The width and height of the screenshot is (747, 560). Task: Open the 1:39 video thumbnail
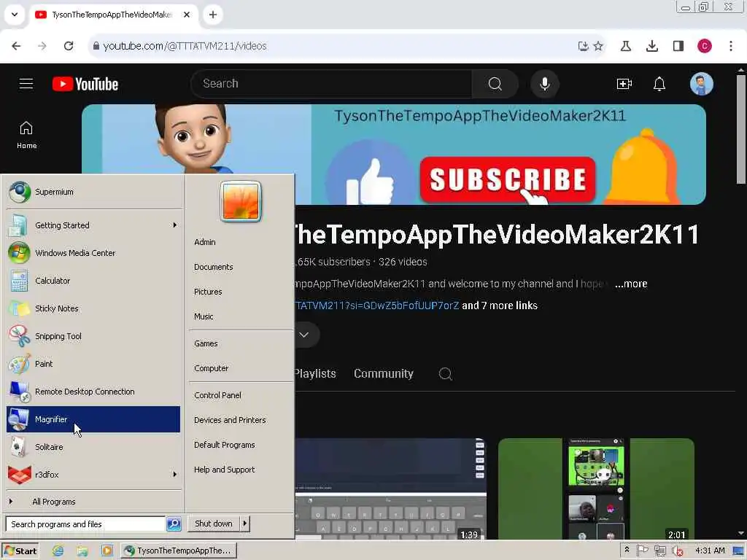pyautogui.click(x=391, y=489)
